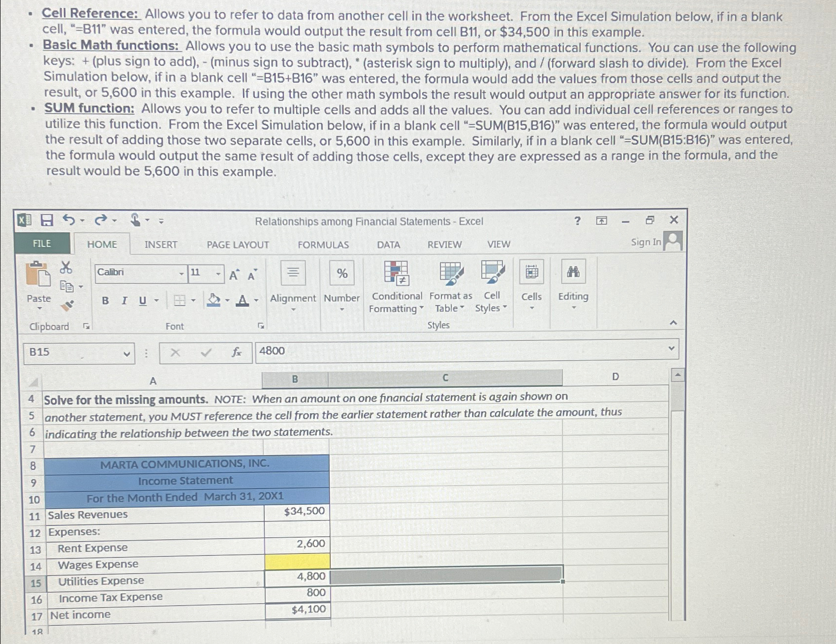Click the Excel logo icon in title bar

point(24,220)
